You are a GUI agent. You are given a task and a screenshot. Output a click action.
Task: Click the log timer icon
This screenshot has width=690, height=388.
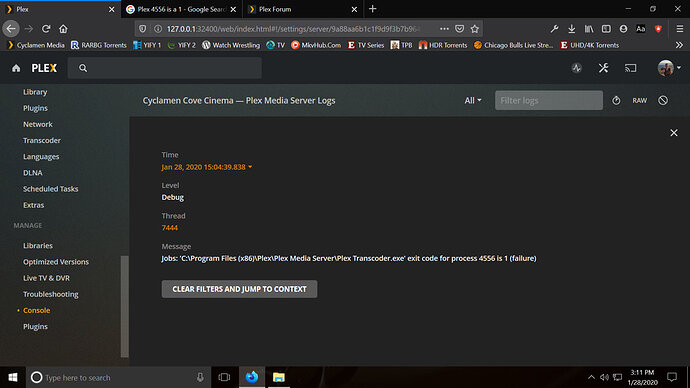(x=616, y=100)
